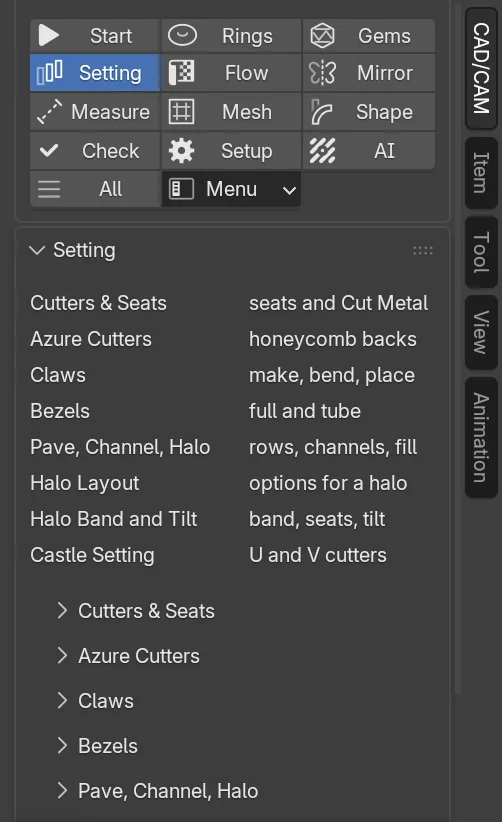Click the Mesh grid icon
Screen dimensions: 502x822
[x=181, y=112]
